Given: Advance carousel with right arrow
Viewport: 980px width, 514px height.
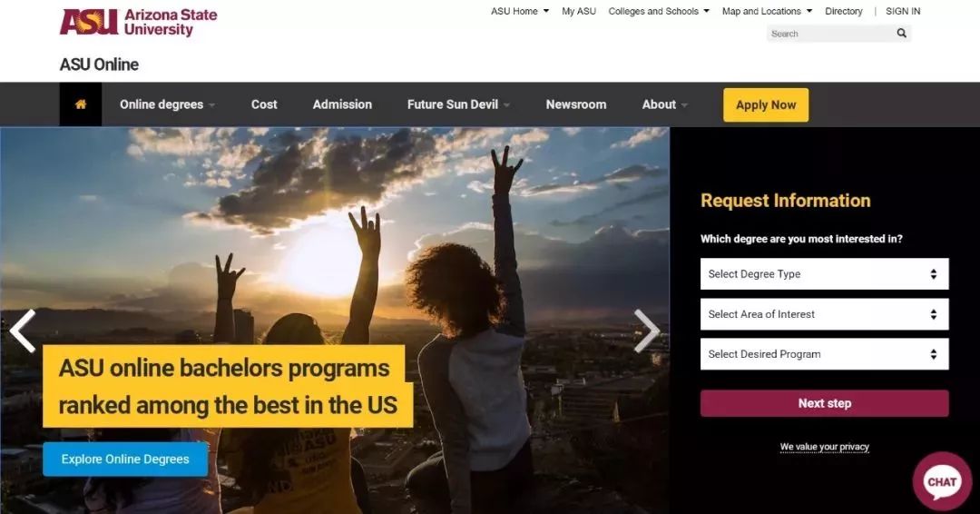Looking at the screenshot, I should click(647, 331).
